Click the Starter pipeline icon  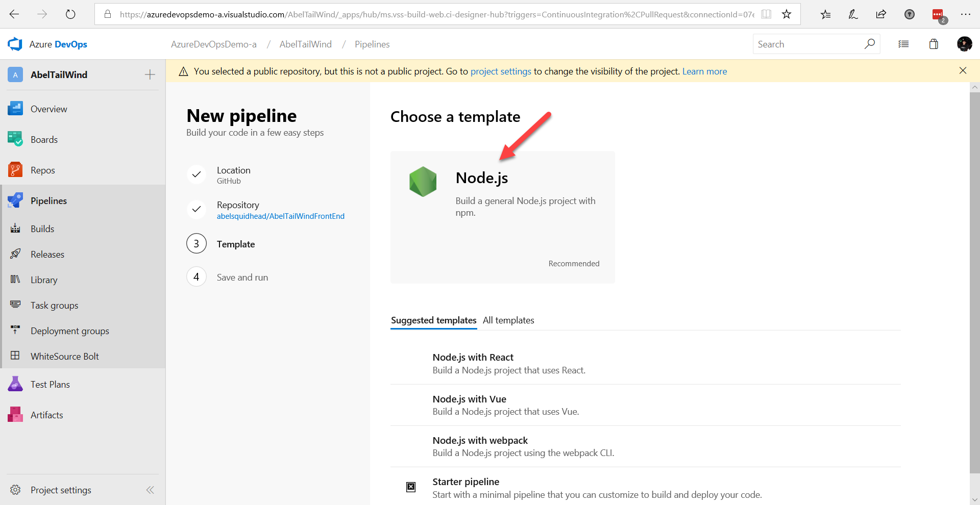pyautogui.click(x=411, y=487)
